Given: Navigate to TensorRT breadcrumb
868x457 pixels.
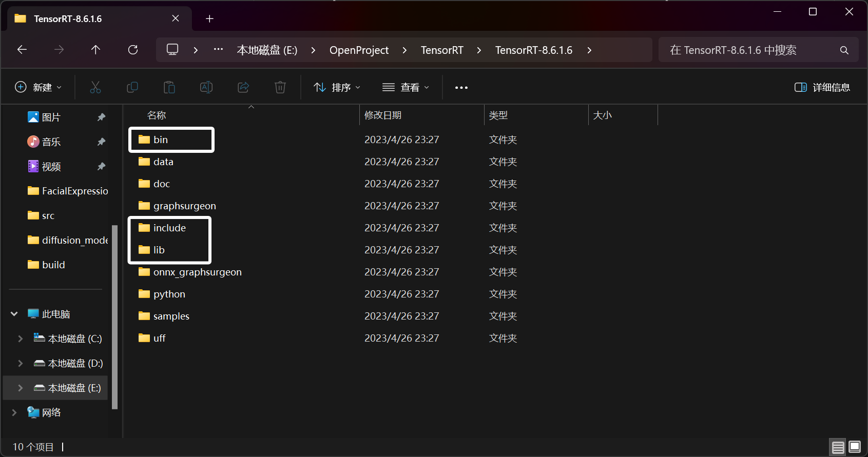Looking at the screenshot, I should (442, 50).
